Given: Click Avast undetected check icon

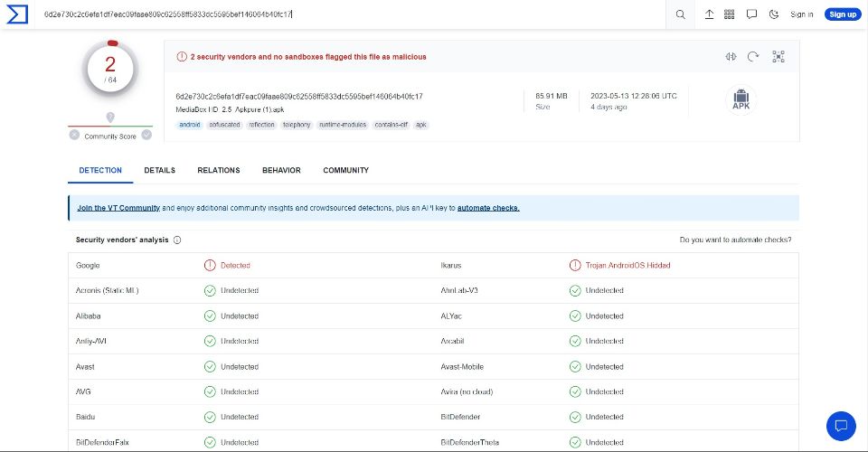Looking at the screenshot, I should pos(210,366).
